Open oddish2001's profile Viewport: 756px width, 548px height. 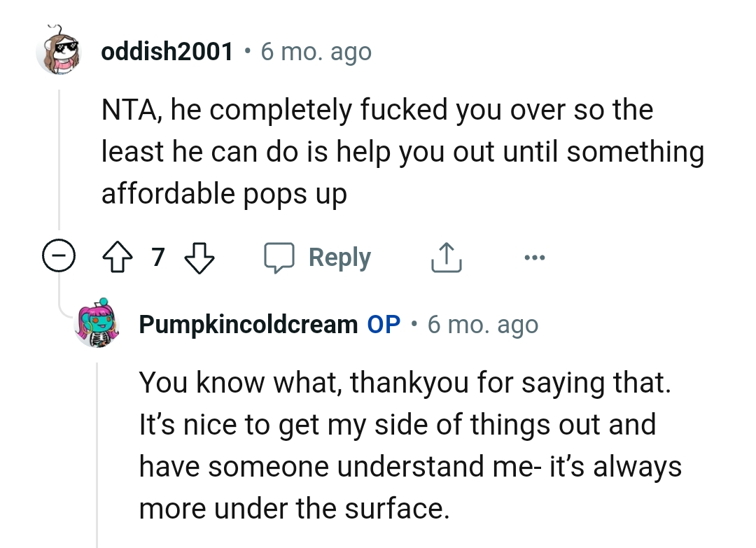(168, 50)
